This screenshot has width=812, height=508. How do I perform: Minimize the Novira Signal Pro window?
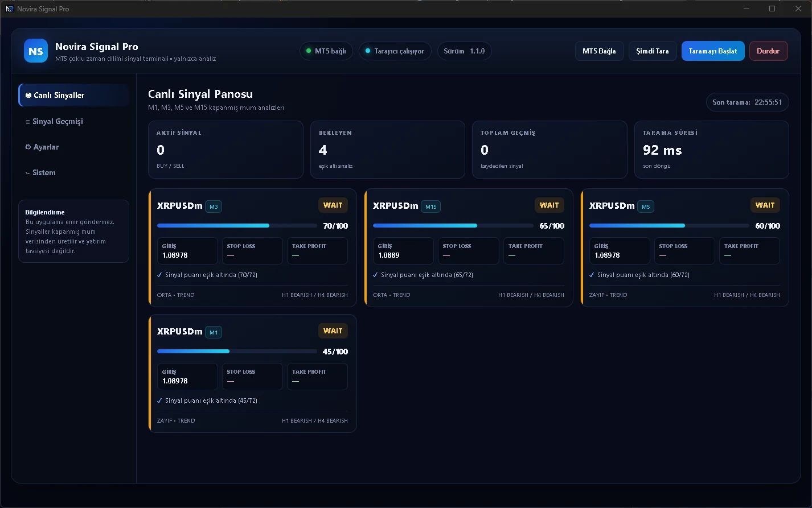coord(746,9)
